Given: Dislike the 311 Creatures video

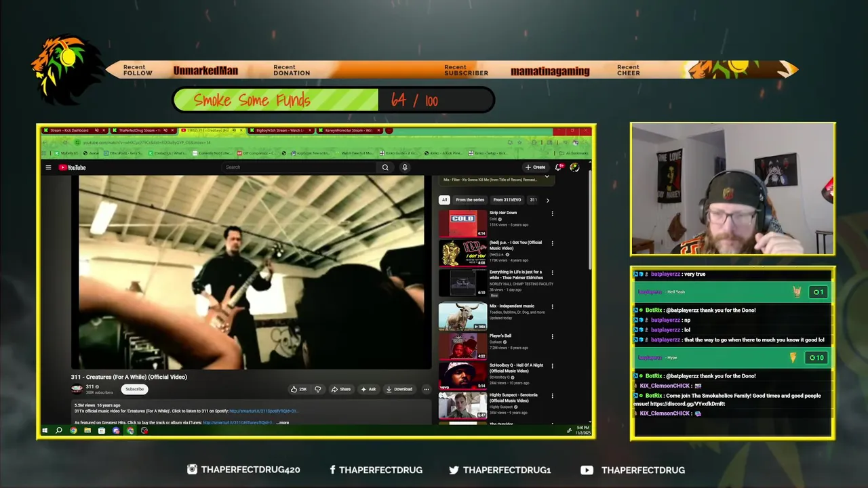Looking at the screenshot, I should pyautogui.click(x=317, y=389).
